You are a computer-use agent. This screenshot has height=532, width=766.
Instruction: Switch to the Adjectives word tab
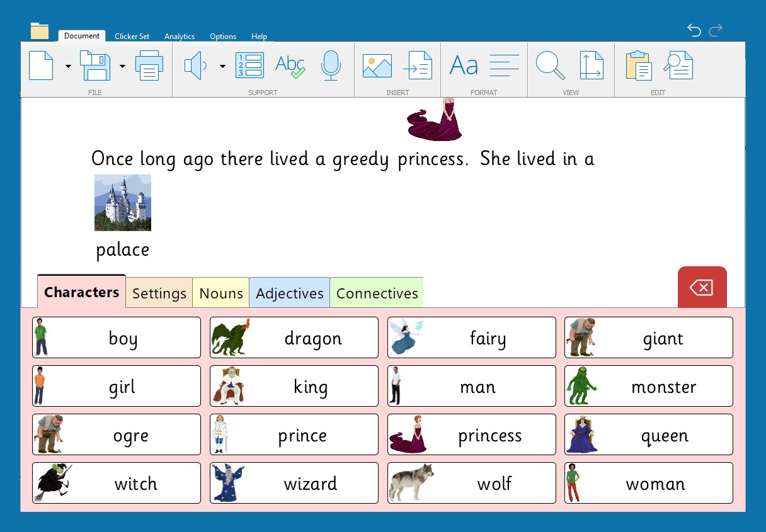coord(289,293)
